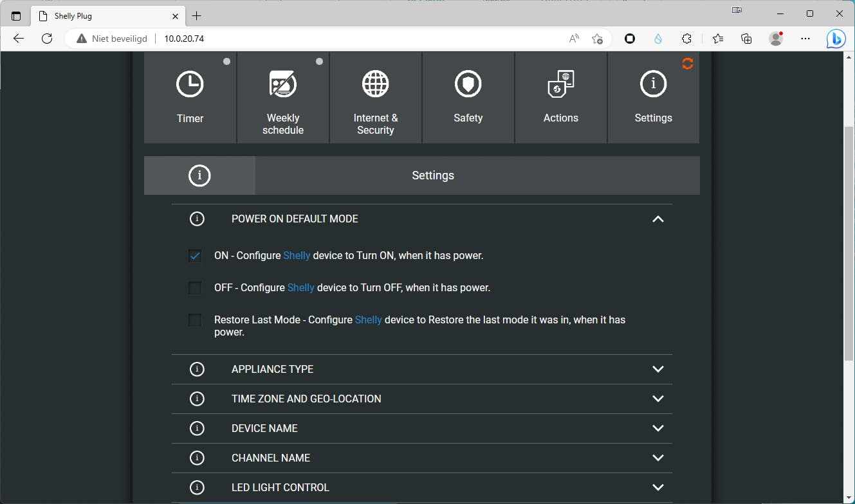Screen dimensions: 855x504
Task: Uncheck the ON power default checkbox
Action: (195, 256)
